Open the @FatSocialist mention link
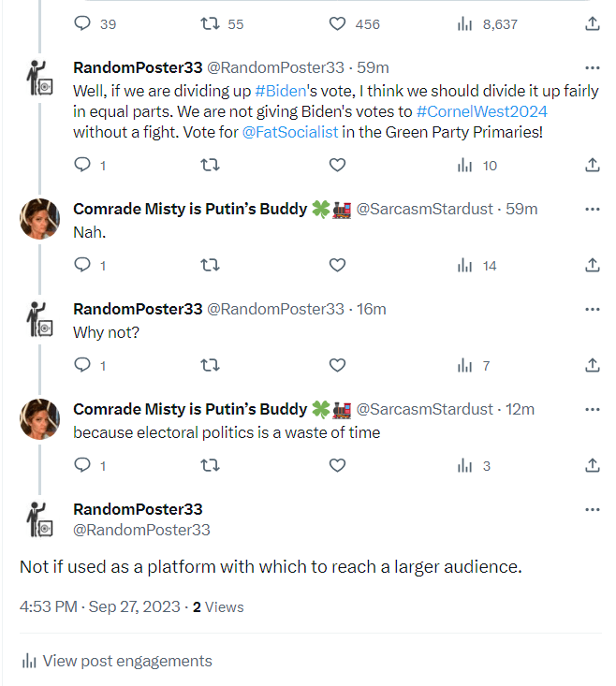 tap(290, 132)
